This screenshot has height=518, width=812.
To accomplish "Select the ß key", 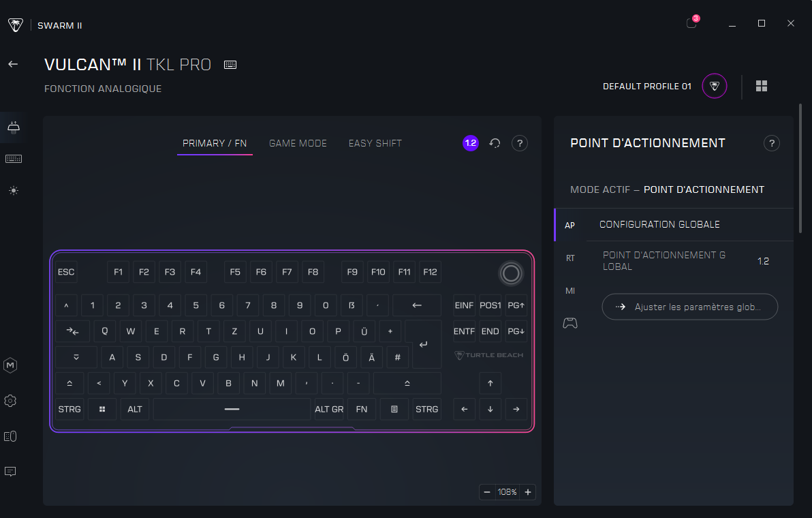I will point(352,305).
